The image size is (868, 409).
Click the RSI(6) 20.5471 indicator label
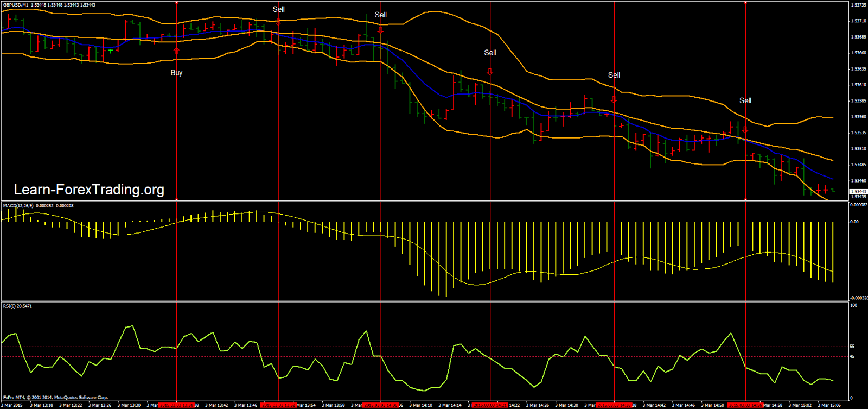pyautogui.click(x=17, y=306)
